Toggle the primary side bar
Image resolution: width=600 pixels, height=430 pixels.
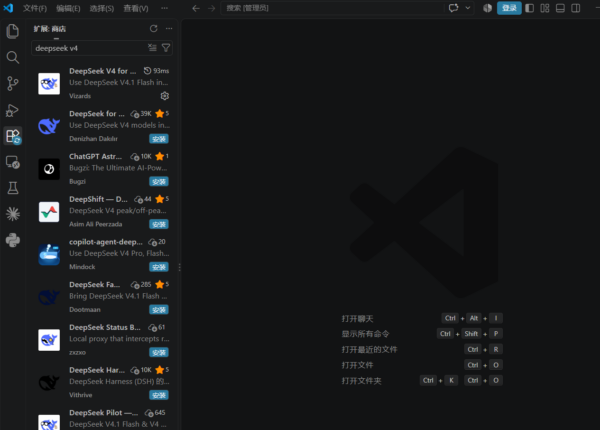530,8
